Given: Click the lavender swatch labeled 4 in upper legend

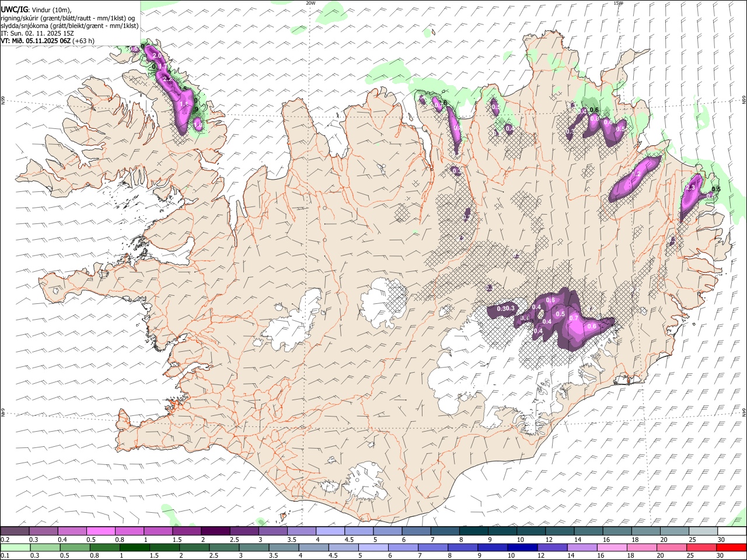Looking at the screenshot, I should (330, 531).
